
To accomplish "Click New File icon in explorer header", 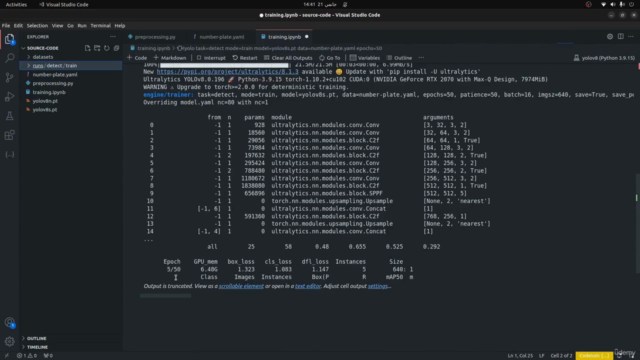I will click(x=87, y=48).
